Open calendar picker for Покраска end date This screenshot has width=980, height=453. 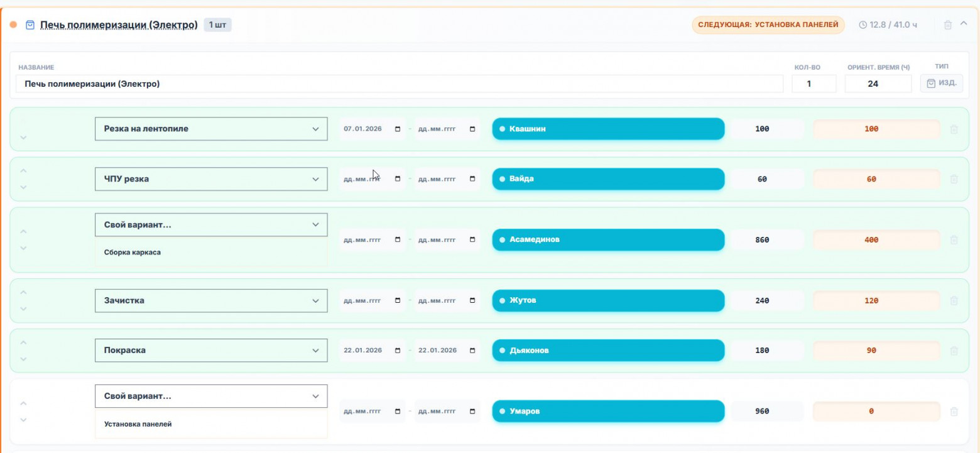click(x=472, y=351)
